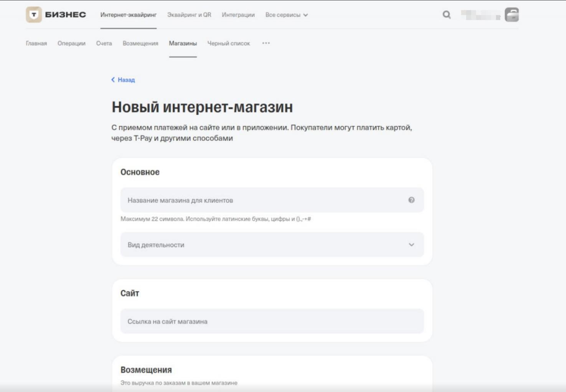
Task: Expand the Все сервисы dropdown
Action: pos(286,15)
